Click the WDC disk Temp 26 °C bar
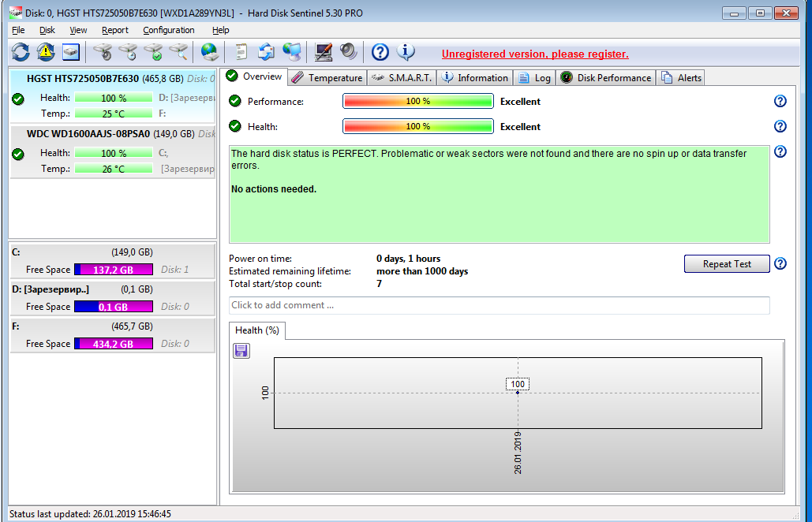Viewport: 812px width, 522px height. 114,169
